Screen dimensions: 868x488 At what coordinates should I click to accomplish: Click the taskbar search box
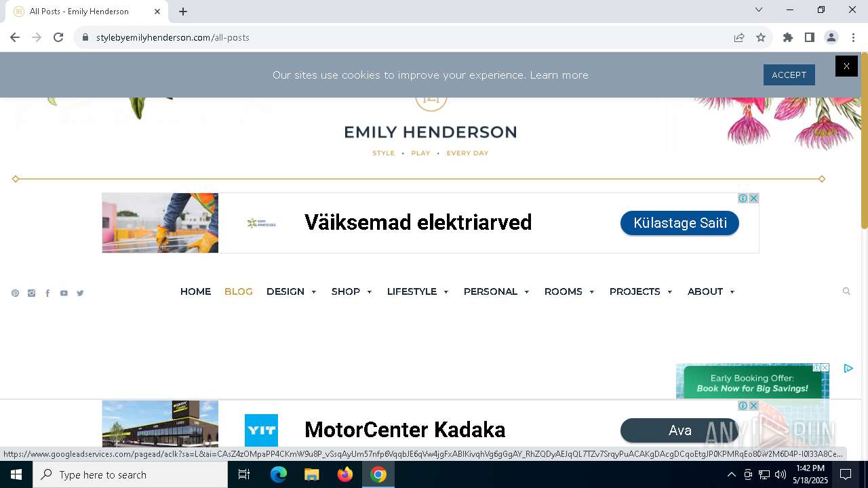point(130,474)
